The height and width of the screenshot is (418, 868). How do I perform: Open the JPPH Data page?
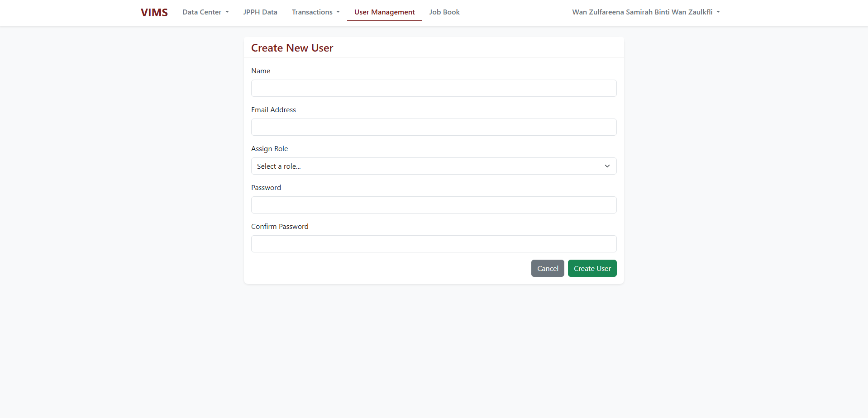260,12
